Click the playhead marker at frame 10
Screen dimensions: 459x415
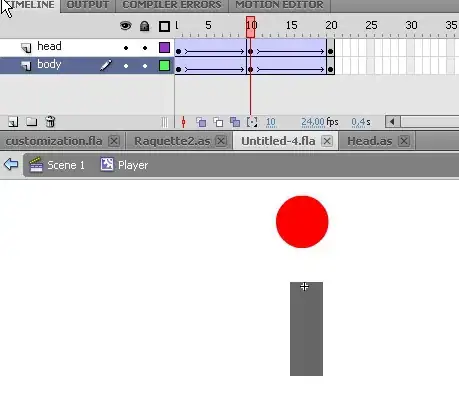click(251, 27)
